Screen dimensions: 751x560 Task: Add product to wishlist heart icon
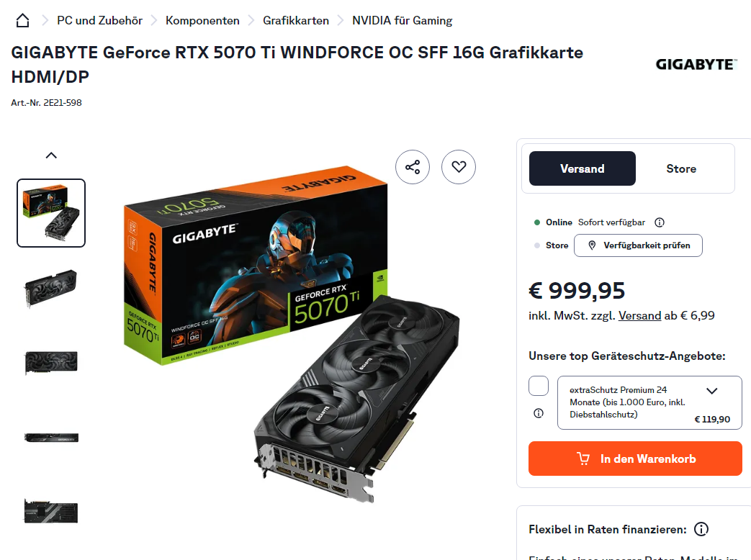coord(459,166)
